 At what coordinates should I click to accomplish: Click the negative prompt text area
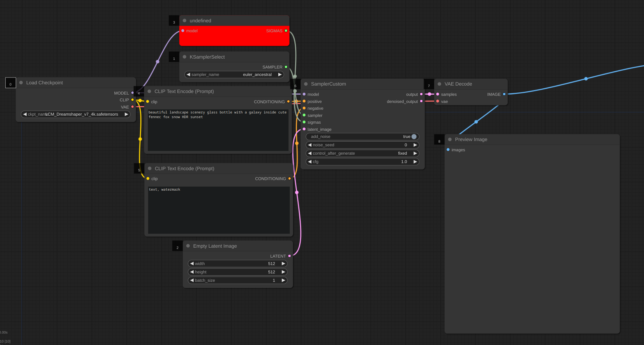tap(218, 211)
